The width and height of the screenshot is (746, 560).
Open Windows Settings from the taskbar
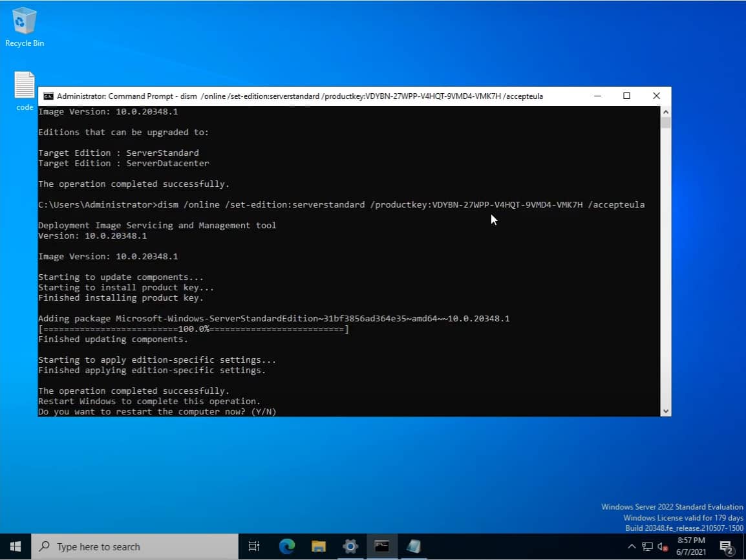(x=350, y=546)
